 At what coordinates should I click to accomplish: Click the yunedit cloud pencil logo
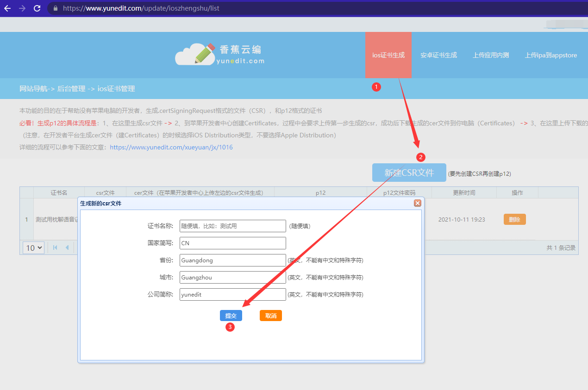[x=196, y=54]
